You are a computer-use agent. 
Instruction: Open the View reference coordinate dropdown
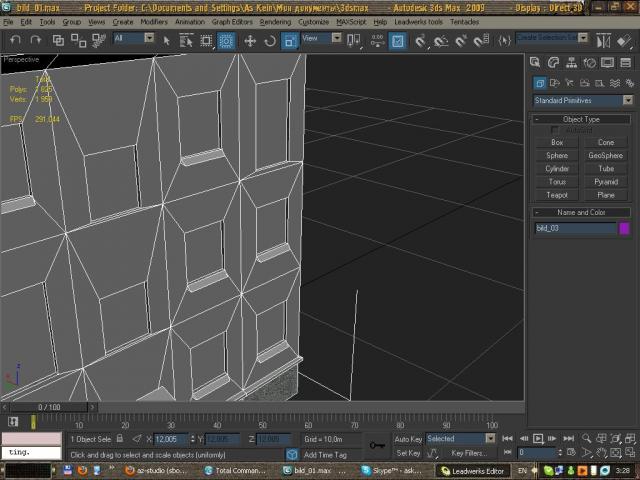[324, 39]
